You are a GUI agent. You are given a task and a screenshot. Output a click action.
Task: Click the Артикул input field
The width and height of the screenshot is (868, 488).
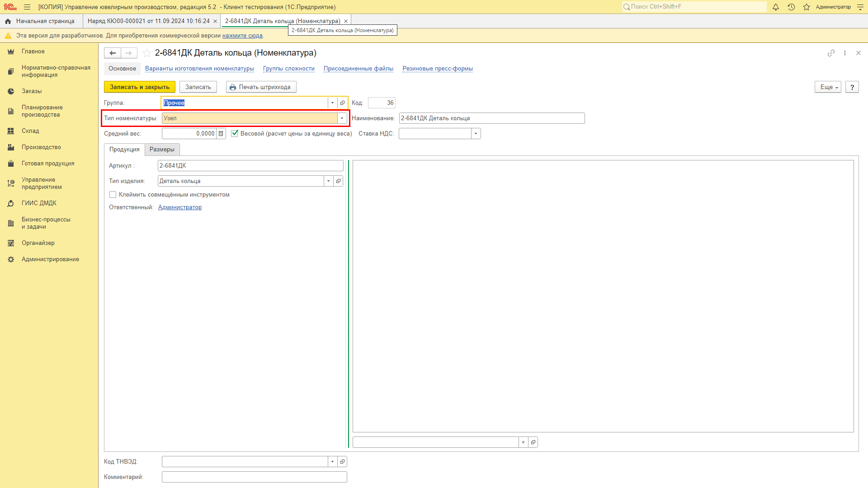pyautogui.click(x=250, y=166)
